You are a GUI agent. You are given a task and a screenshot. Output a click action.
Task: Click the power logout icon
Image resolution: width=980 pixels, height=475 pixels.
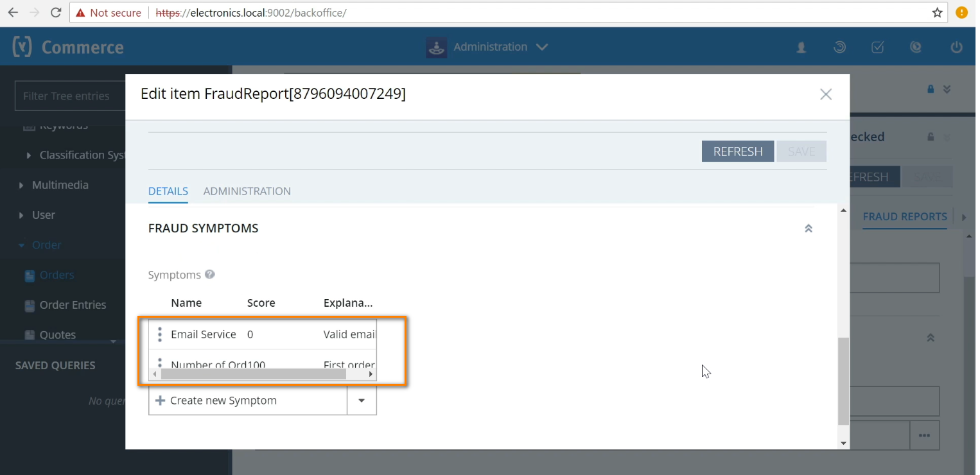(x=956, y=47)
